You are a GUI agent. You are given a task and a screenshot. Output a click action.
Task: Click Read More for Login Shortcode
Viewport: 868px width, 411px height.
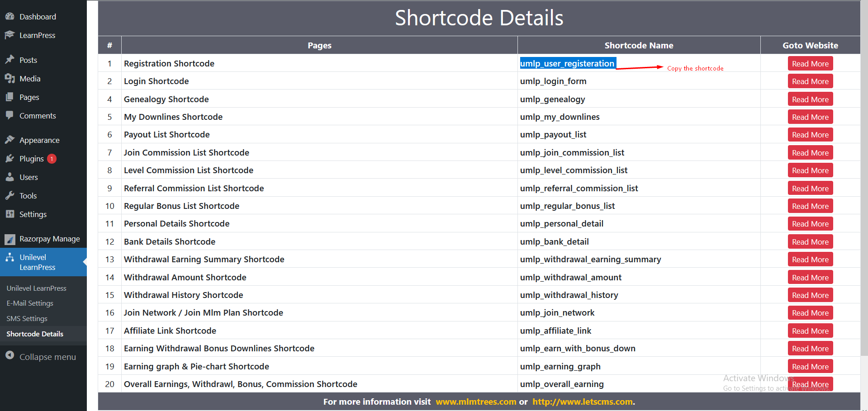(810, 81)
